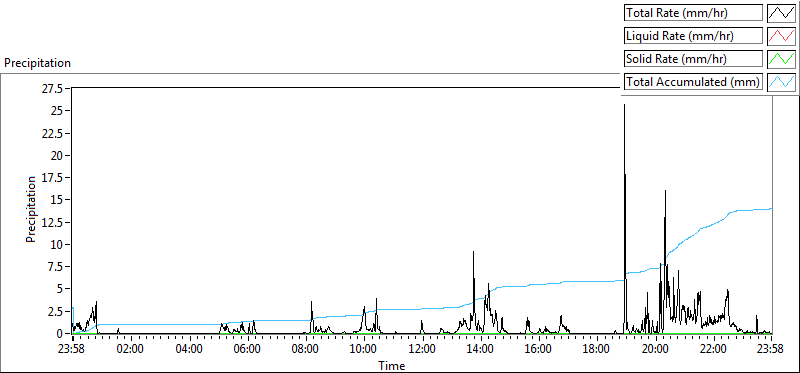This screenshot has width=800, height=373.
Task: Click the 15 tick on y-axis
Action: click(58, 200)
